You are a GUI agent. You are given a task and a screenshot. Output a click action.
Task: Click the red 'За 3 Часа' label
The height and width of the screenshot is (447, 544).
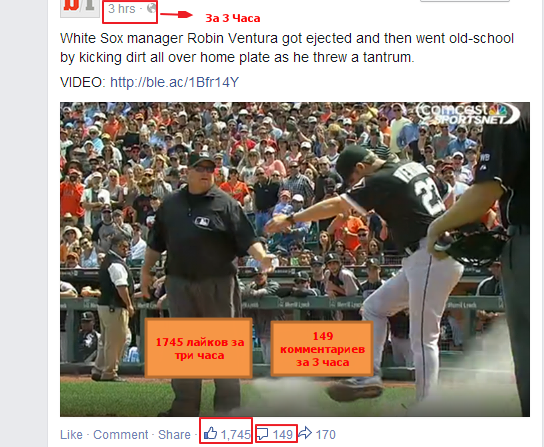[x=233, y=18]
